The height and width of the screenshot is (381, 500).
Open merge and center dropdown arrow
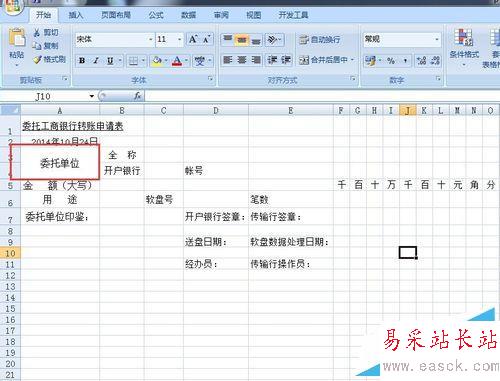point(352,60)
